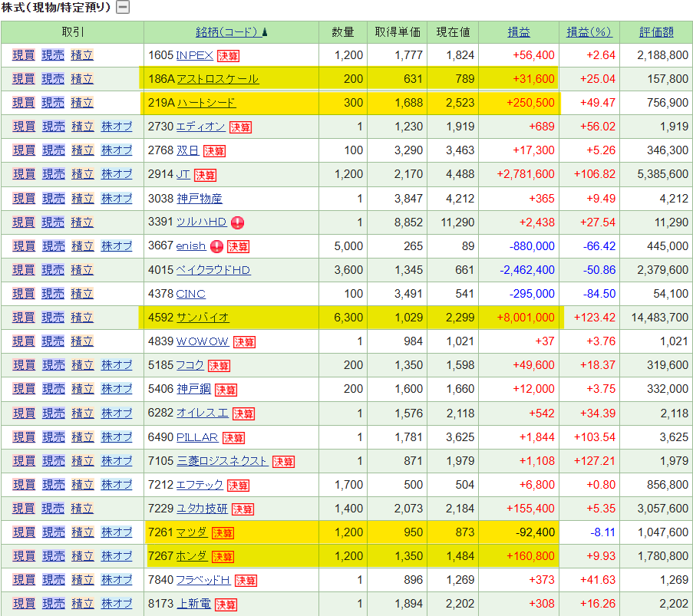Select the 取引 column header
The image size is (693, 616).
(72, 32)
